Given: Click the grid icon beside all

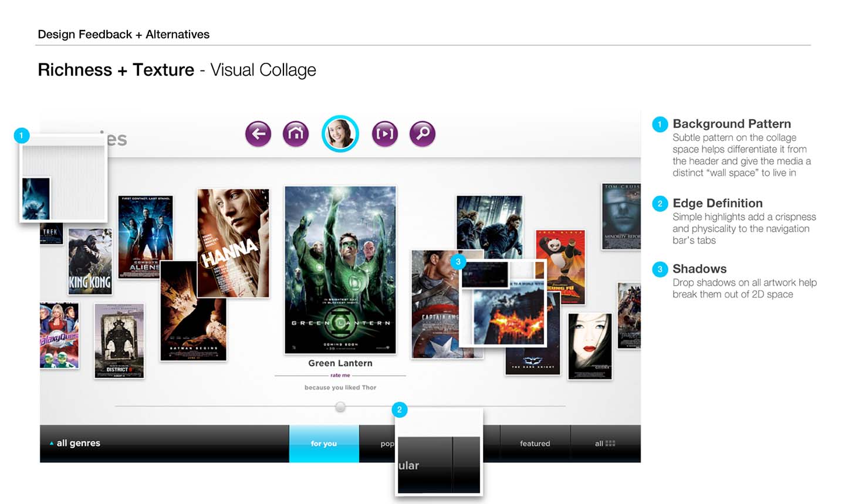Looking at the screenshot, I should pos(610,444).
